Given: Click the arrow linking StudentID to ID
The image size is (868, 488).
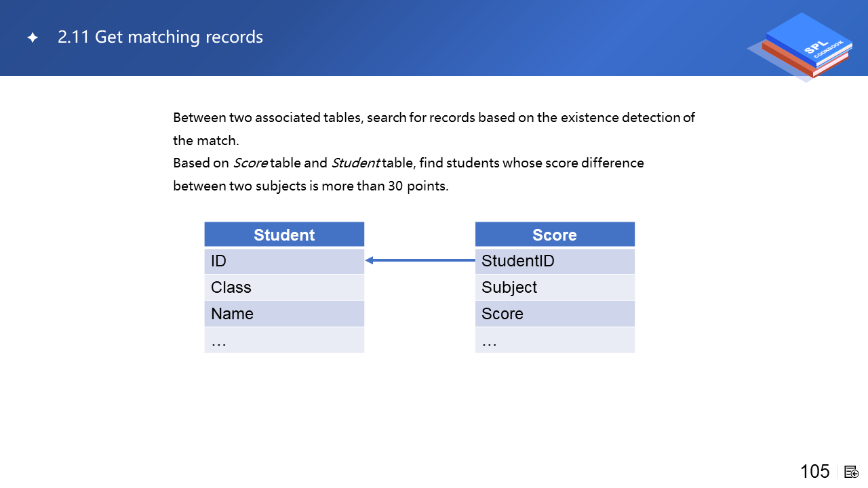Looking at the screenshot, I should click(420, 260).
